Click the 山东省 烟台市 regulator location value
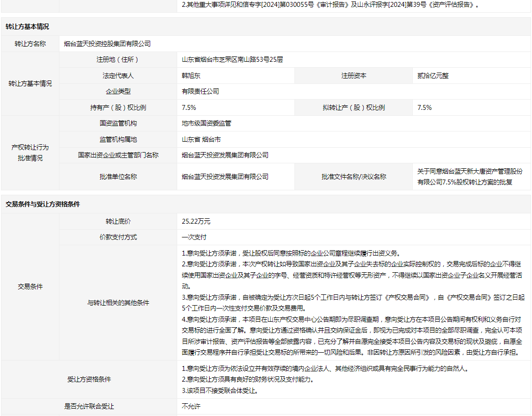Screen dimensions: 532x416 click(x=201, y=139)
